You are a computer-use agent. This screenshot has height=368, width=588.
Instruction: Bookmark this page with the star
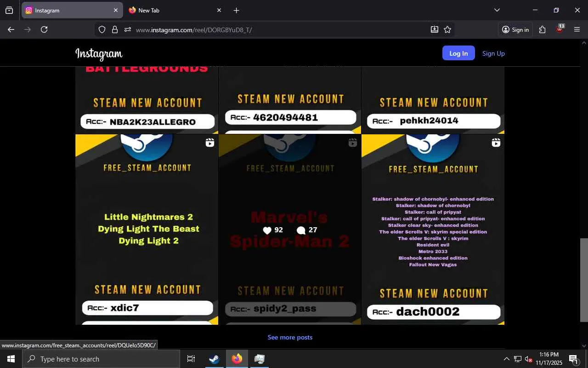(x=447, y=29)
